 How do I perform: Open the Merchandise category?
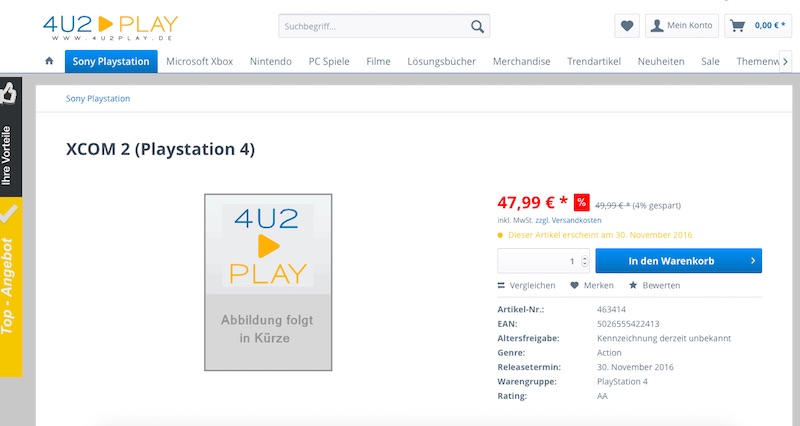(x=521, y=61)
